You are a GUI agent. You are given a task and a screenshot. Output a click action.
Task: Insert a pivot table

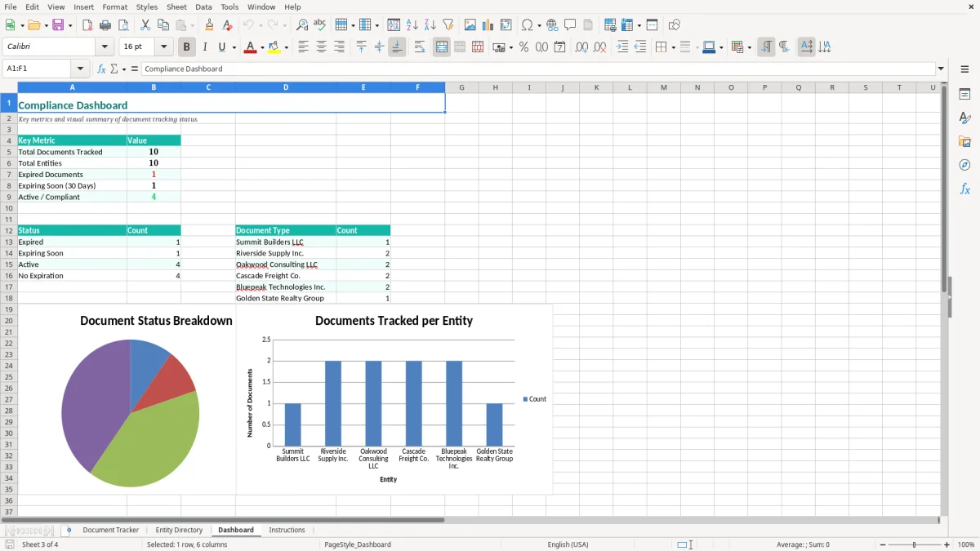coord(506,25)
